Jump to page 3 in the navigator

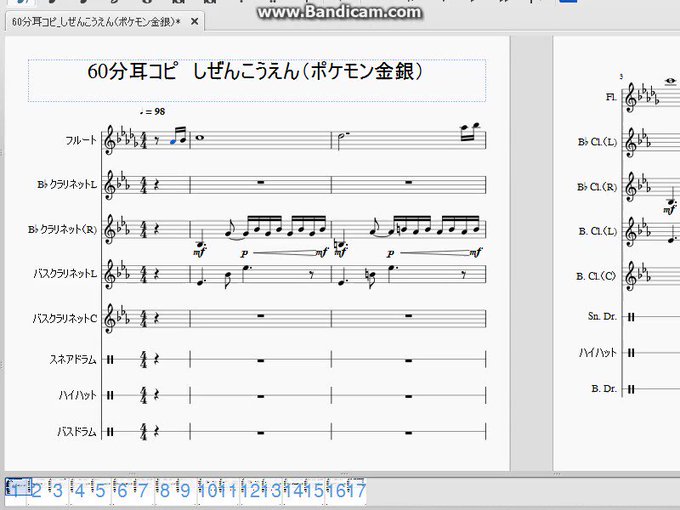pyautogui.click(x=58, y=490)
